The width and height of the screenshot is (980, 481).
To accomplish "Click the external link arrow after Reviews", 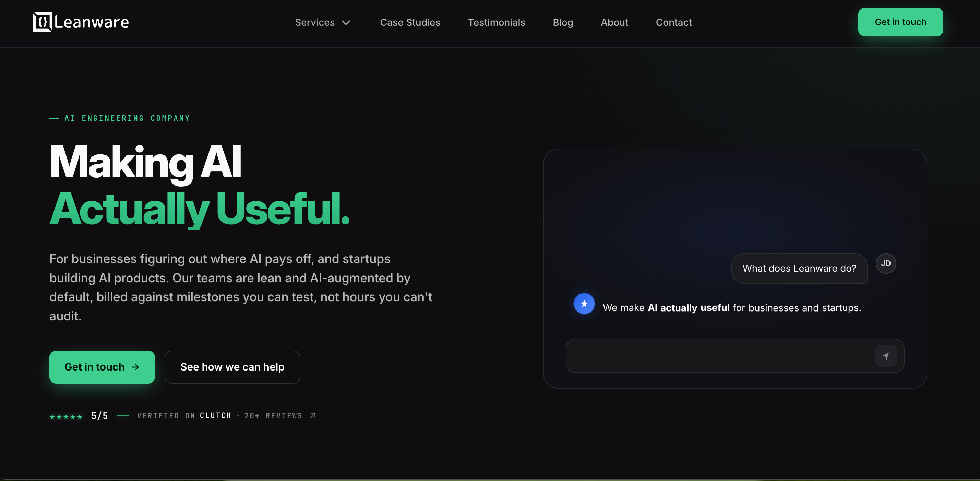I will point(313,415).
